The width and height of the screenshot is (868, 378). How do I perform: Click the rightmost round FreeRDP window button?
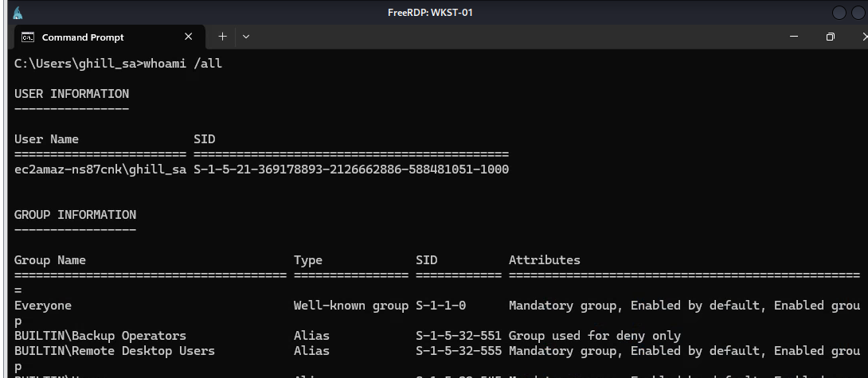(x=858, y=13)
